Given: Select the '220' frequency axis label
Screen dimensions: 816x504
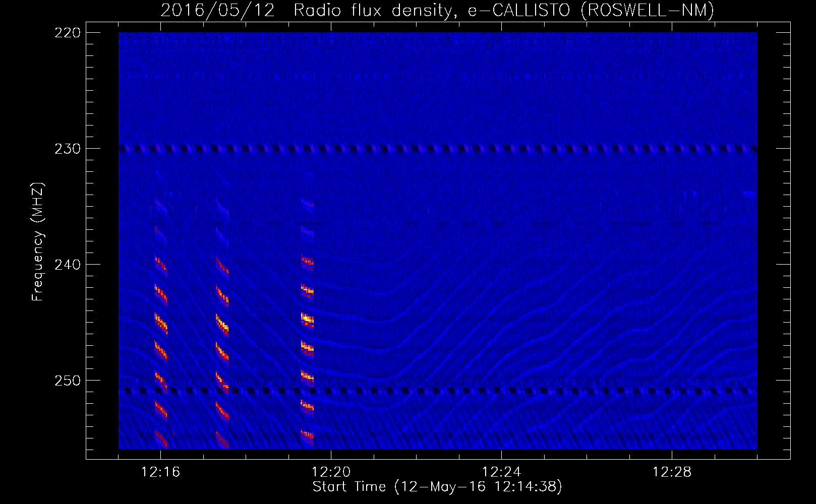Looking at the screenshot, I should [68, 33].
